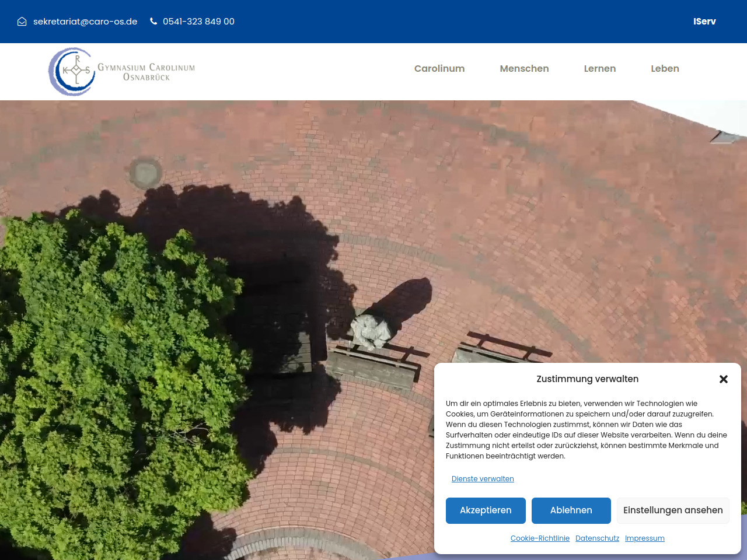Open the Datenschutz link

[597, 538]
